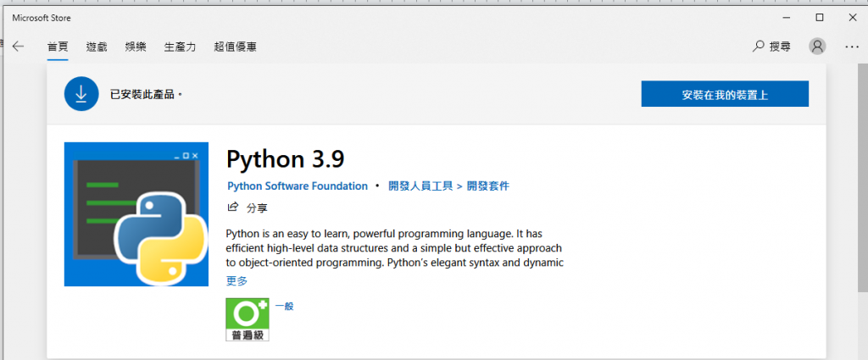868x360 pixels.
Task: Click the back arrow icon
Action: point(19,47)
